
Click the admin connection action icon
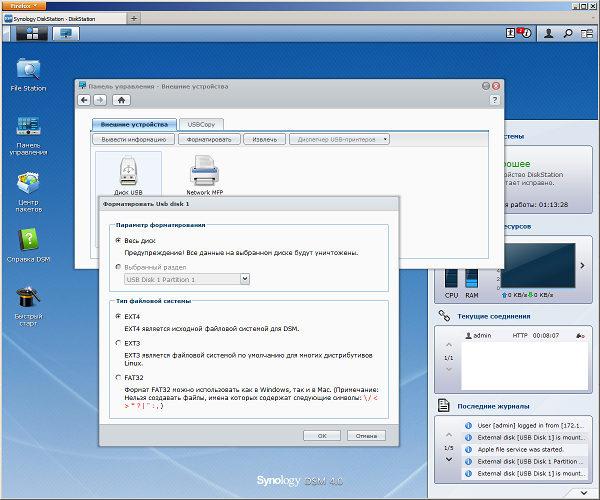(x=580, y=336)
